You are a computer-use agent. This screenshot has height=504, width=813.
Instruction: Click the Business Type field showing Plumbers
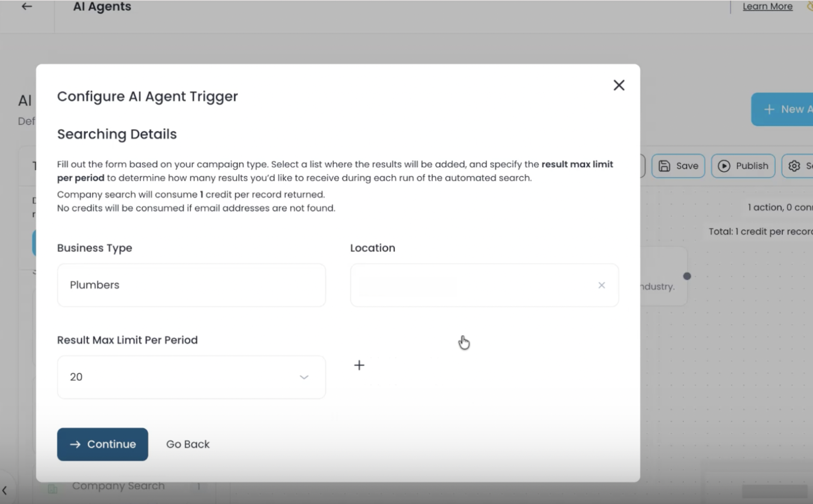point(191,285)
